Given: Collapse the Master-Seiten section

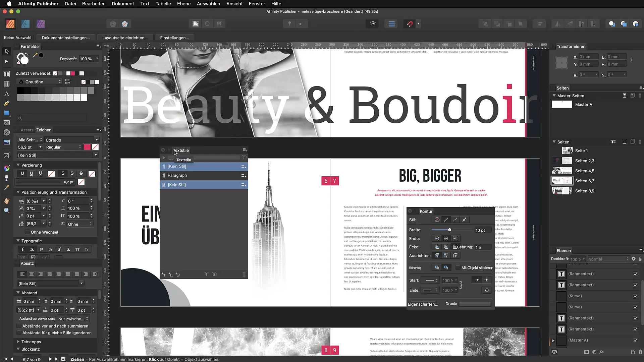Looking at the screenshot, I should click(554, 96).
